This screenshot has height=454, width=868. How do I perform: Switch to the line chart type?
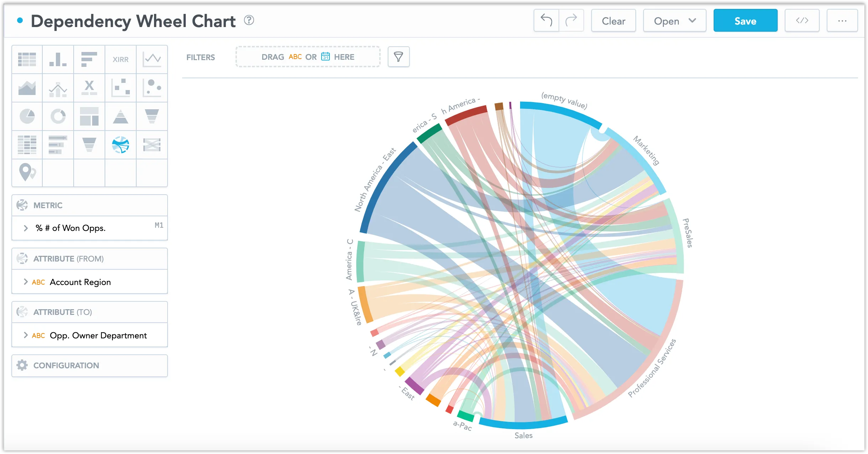152,59
